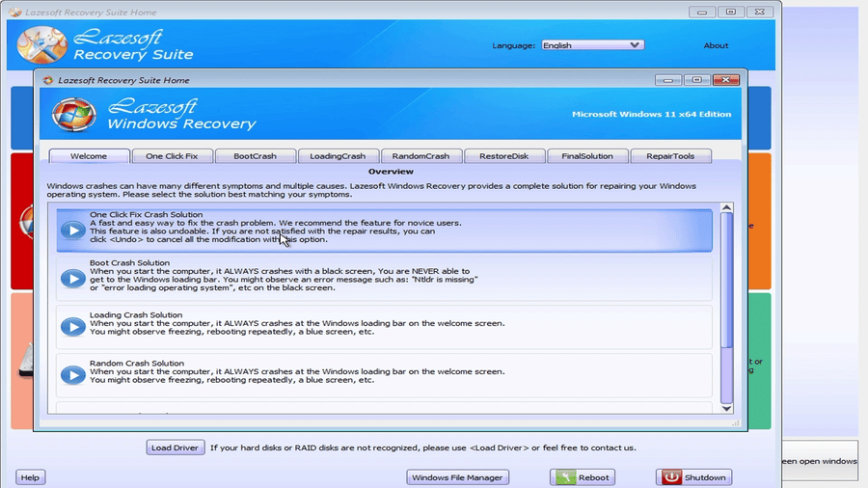Click the Lazesoft Windows Recovery logo orb

click(x=73, y=115)
